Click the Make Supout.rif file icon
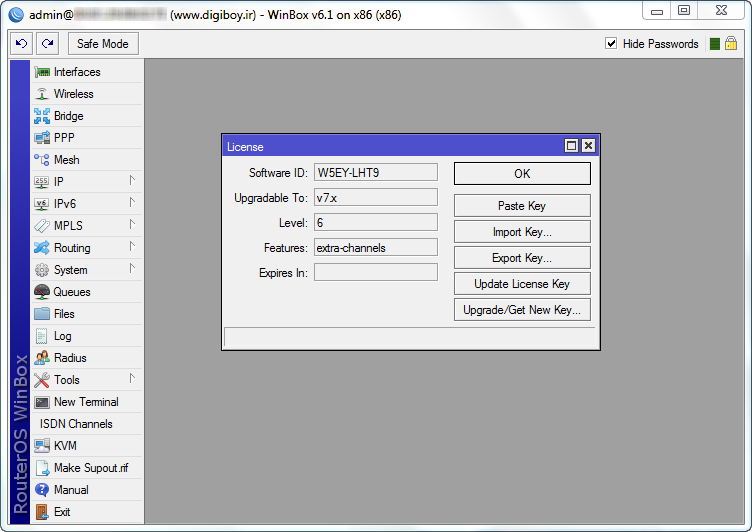 [x=42, y=468]
